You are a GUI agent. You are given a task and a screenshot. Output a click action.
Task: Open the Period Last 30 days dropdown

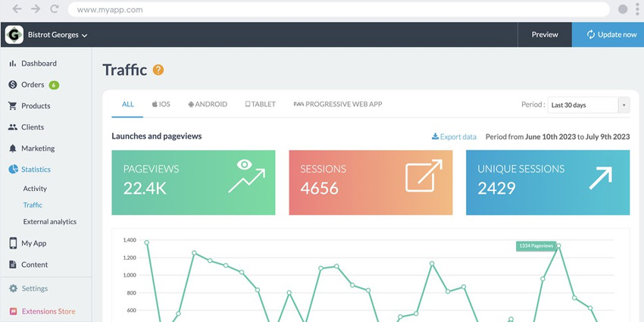(x=589, y=105)
